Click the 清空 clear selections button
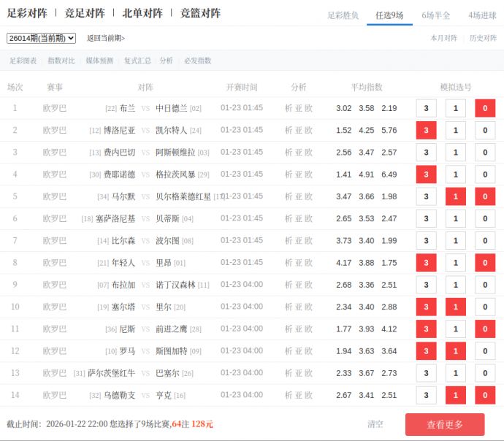Screen dimensions: 504x441 pos(375,423)
